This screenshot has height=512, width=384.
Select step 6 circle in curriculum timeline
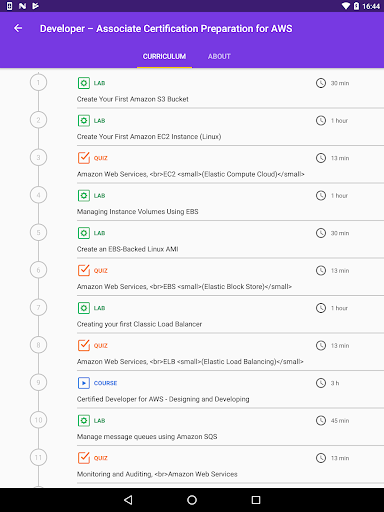coord(38,270)
